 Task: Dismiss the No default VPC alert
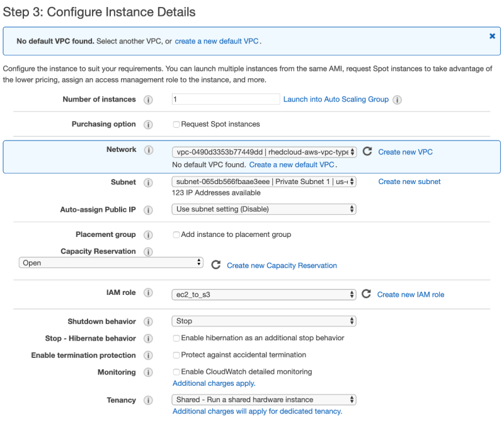[x=492, y=37]
